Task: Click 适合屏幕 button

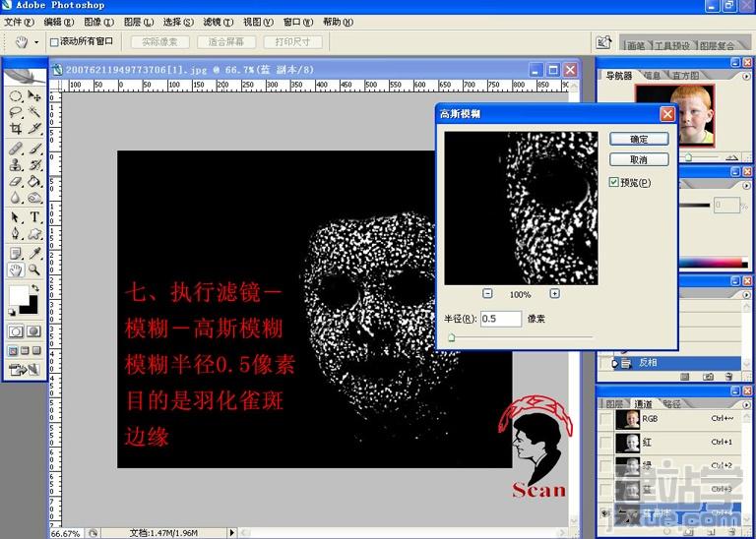Action: coord(226,42)
